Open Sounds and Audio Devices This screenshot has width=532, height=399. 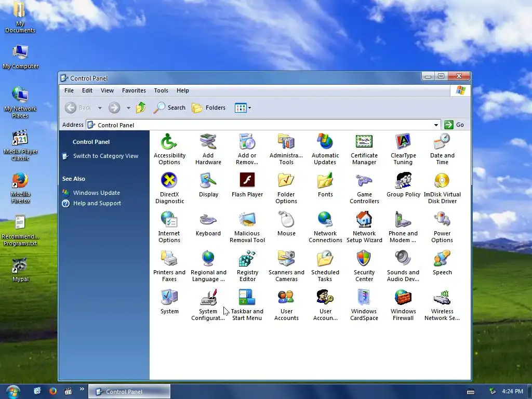403,266
